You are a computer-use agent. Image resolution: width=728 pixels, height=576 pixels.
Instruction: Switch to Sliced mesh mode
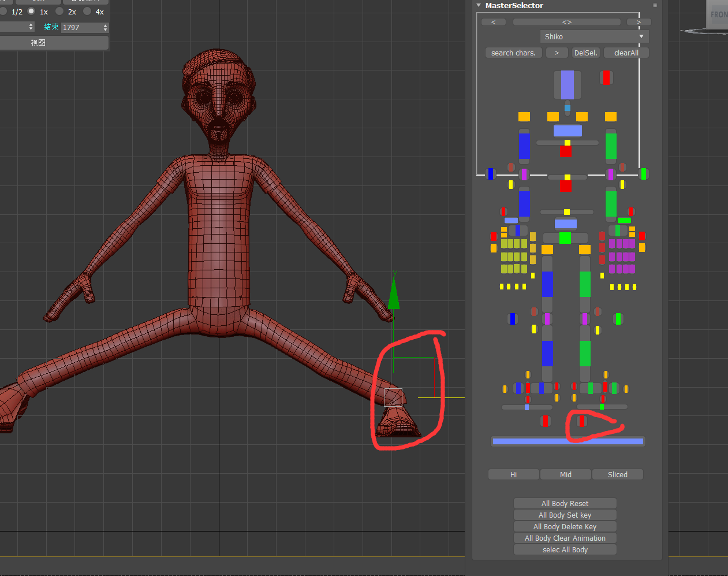pyautogui.click(x=617, y=474)
